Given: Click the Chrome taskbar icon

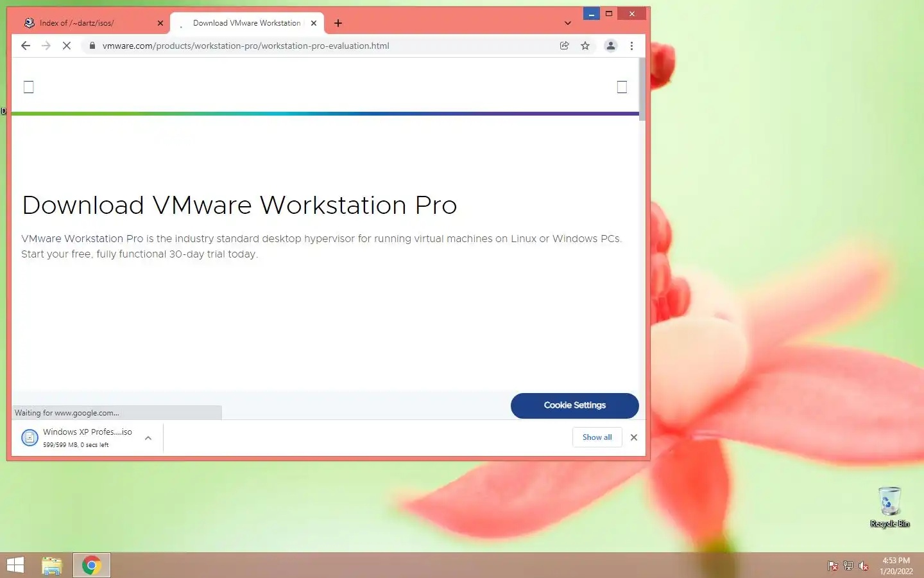Looking at the screenshot, I should pyautogui.click(x=92, y=565).
